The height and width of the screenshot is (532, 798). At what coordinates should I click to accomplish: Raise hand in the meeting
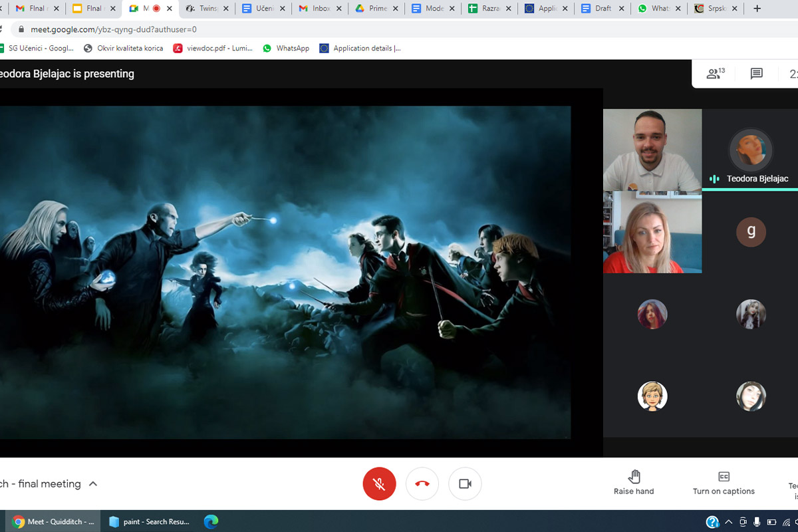tap(634, 483)
